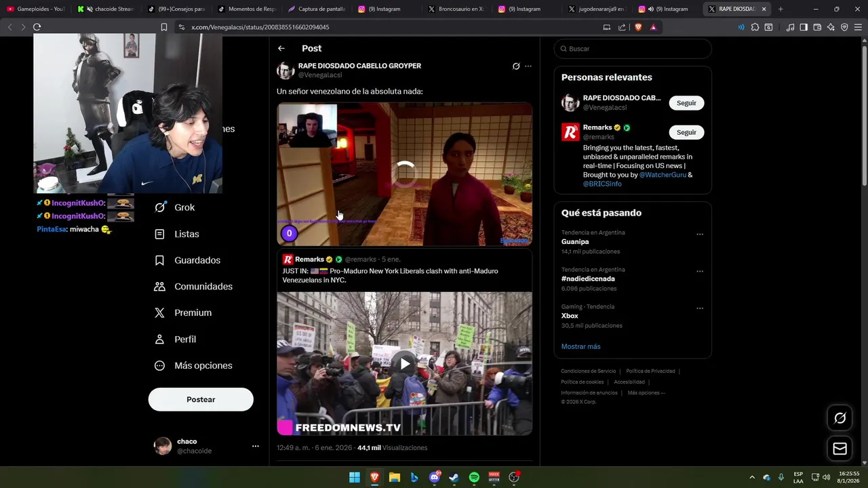Viewport: 868px width, 488px height.
Task: Open Voicemeeter from the taskbar
Action: pos(494,477)
